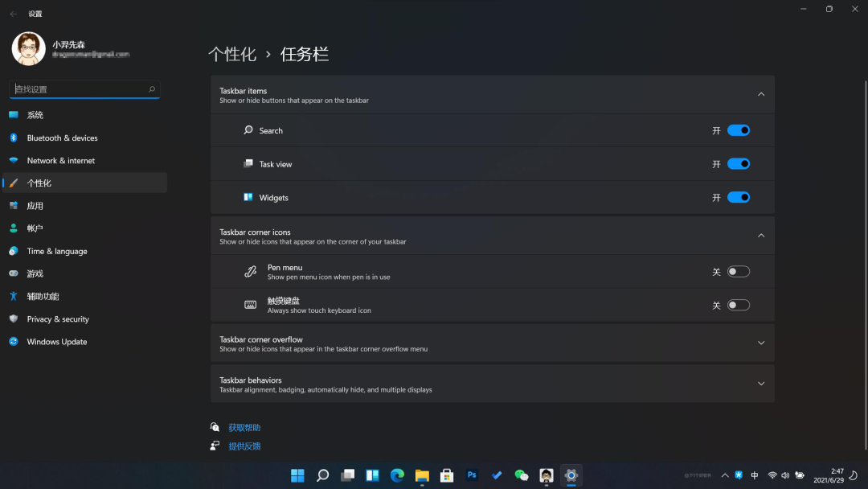Viewport: 868px width, 489px height.
Task: Open the clock and date 2:47
Action: coord(829,475)
